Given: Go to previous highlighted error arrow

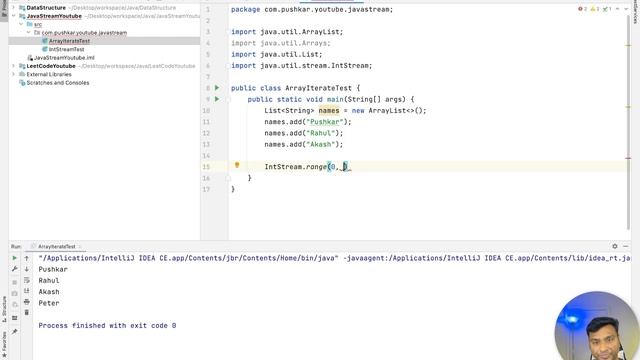Looking at the screenshot, I should pos(618,9).
